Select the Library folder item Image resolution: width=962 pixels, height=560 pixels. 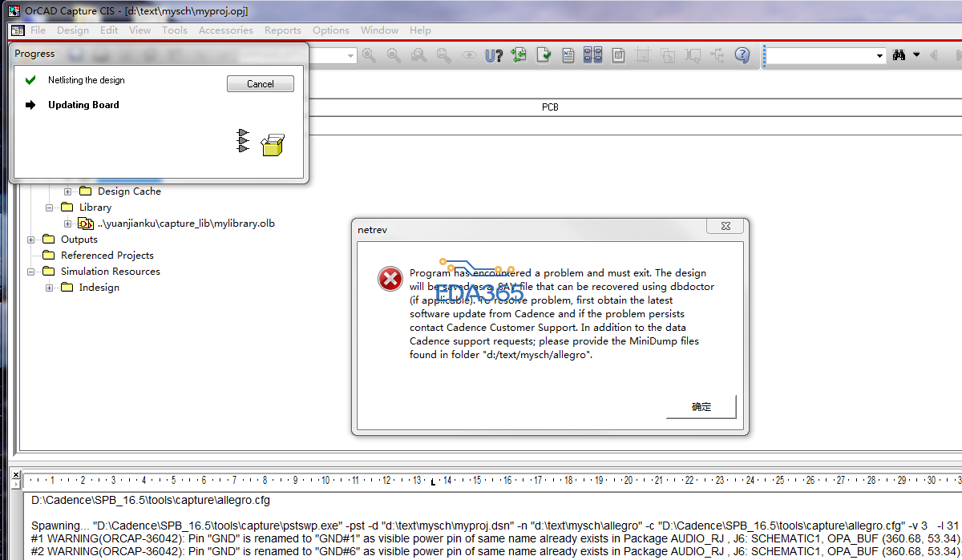pyautogui.click(x=95, y=207)
